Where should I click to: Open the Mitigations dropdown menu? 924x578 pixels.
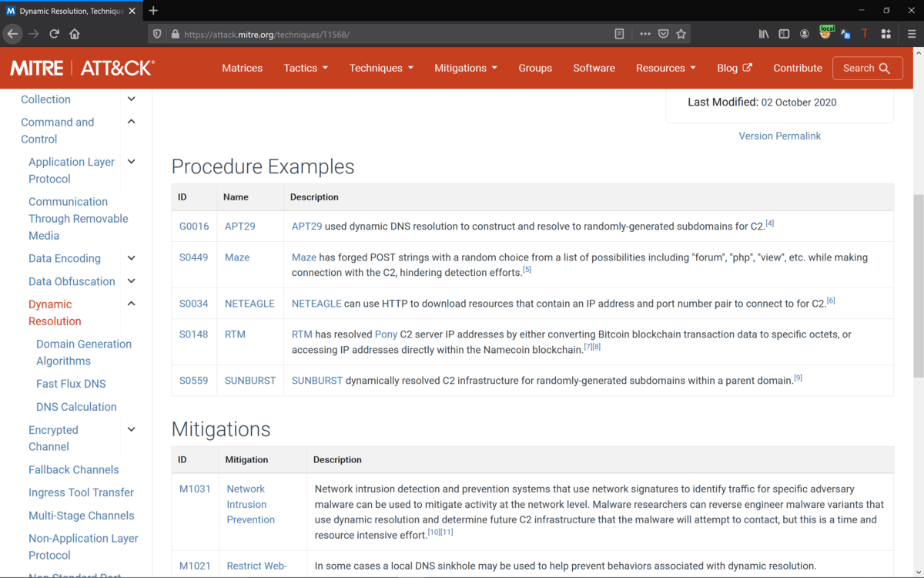pos(466,68)
